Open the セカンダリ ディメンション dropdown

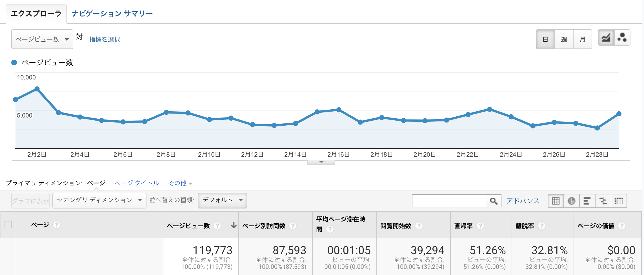click(99, 200)
